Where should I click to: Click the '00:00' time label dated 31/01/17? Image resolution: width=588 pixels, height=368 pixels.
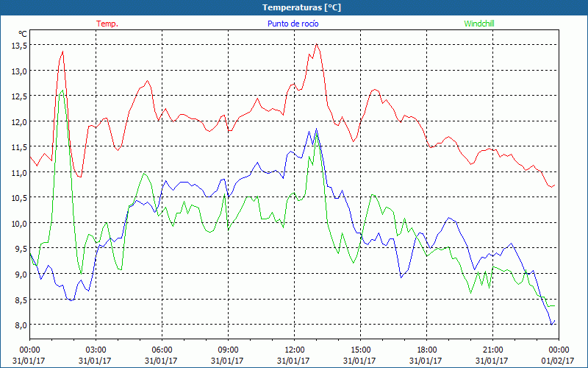coord(29,350)
